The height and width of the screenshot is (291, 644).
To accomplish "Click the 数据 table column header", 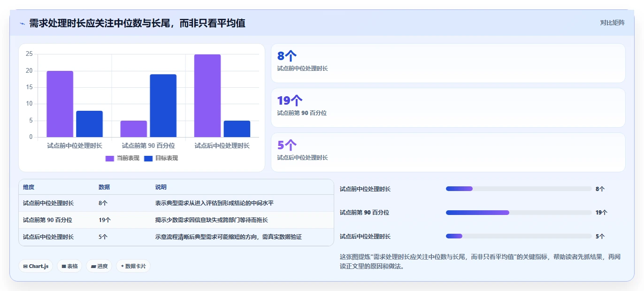I will tap(104, 187).
